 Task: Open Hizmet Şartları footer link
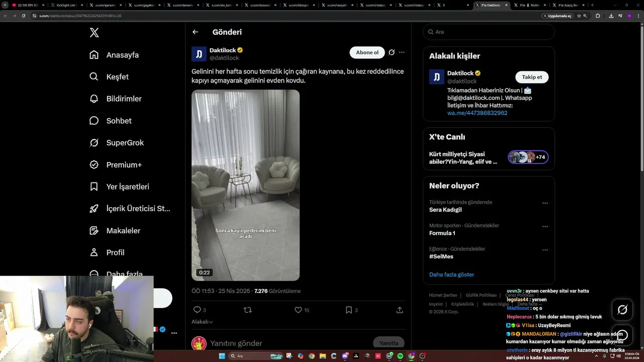443,295
